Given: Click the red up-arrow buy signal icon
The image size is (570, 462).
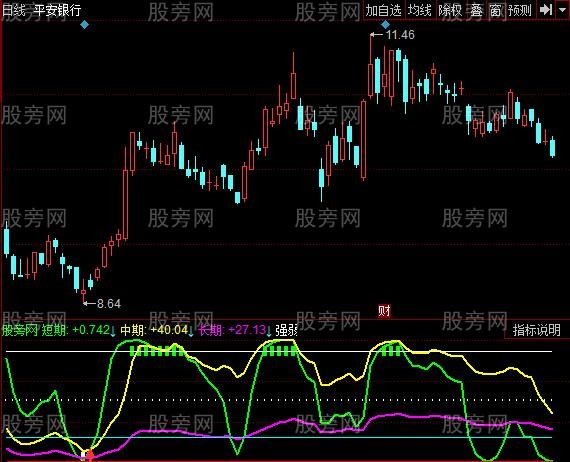Looking at the screenshot, I should (90, 454).
